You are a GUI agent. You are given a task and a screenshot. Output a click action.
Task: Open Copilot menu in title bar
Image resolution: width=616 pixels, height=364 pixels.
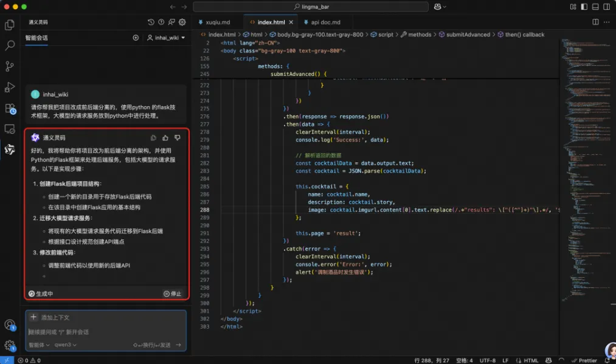(440, 7)
